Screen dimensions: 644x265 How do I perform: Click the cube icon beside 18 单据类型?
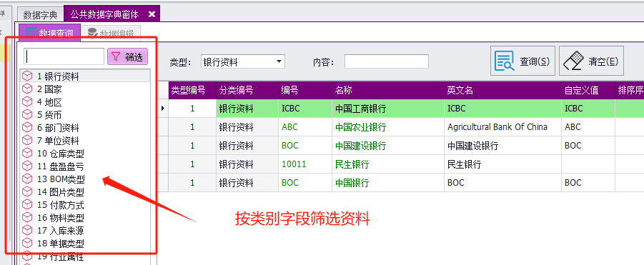(x=27, y=244)
